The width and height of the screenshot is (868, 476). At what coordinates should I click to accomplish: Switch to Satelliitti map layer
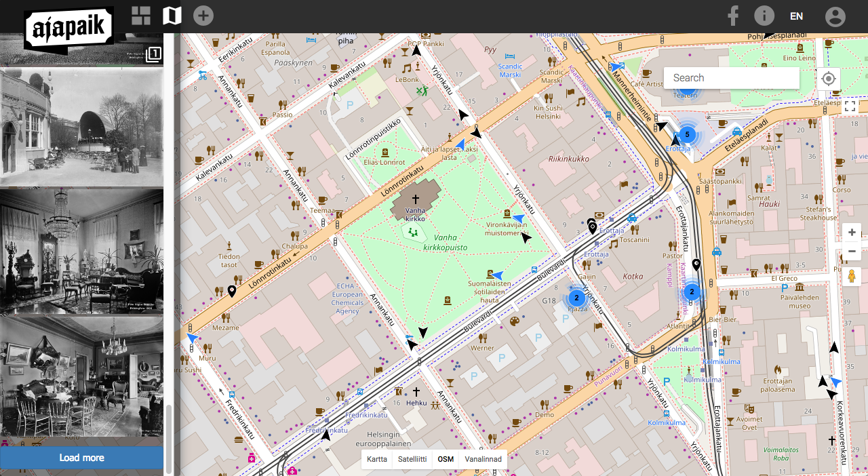pos(412,459)
